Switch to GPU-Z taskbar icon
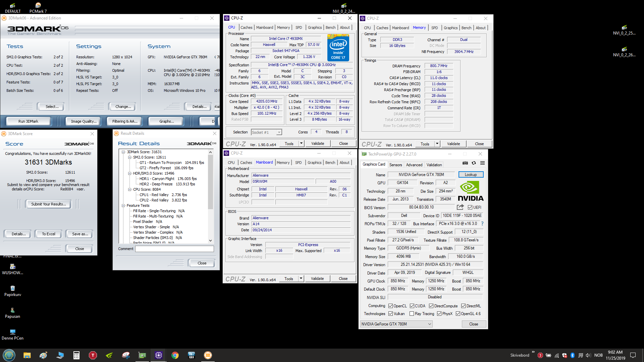 point(142,355)
